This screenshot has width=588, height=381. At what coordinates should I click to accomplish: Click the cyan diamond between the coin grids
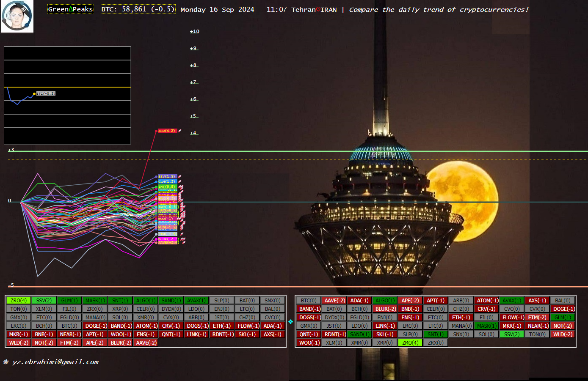(x=290, y=322)
